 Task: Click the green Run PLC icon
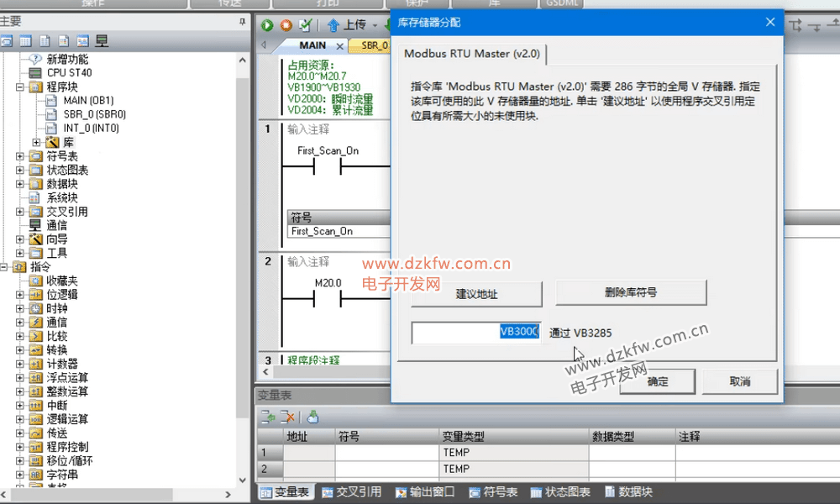pyautogui.click(x=268, y=25)
